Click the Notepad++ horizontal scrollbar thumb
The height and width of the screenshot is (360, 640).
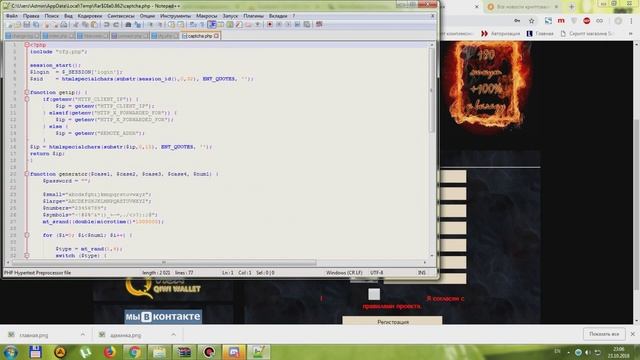pyautogui.click(x=164, y=262)
